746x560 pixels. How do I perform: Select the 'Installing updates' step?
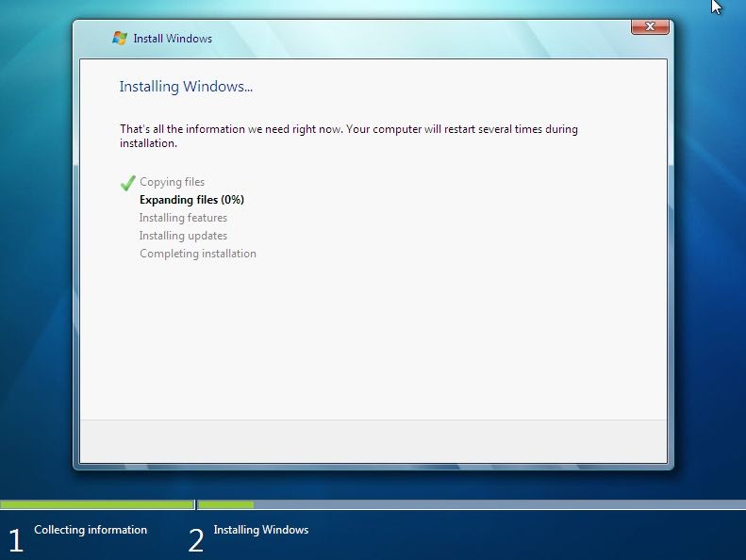tap(183, 236)
